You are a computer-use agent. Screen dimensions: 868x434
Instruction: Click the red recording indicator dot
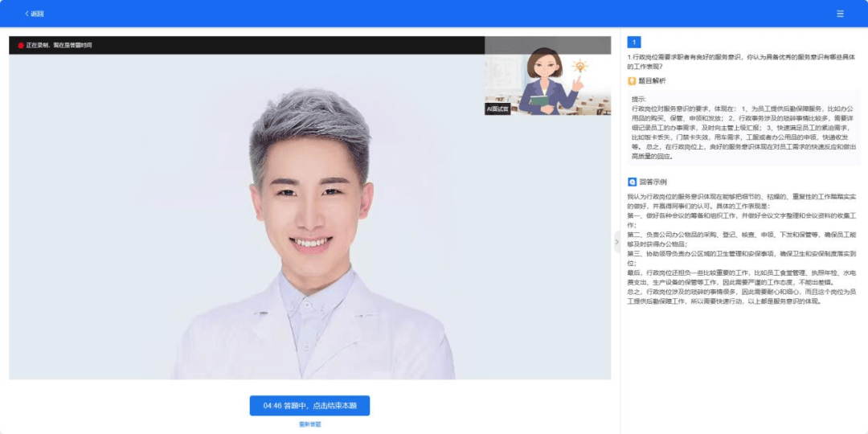[21, 45]
